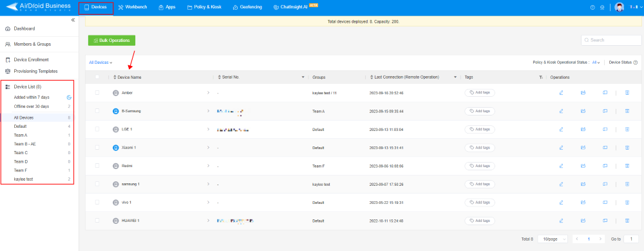Click Add tags for the HUAWEI 1 device
644x251 pixels.
point(480,221)
